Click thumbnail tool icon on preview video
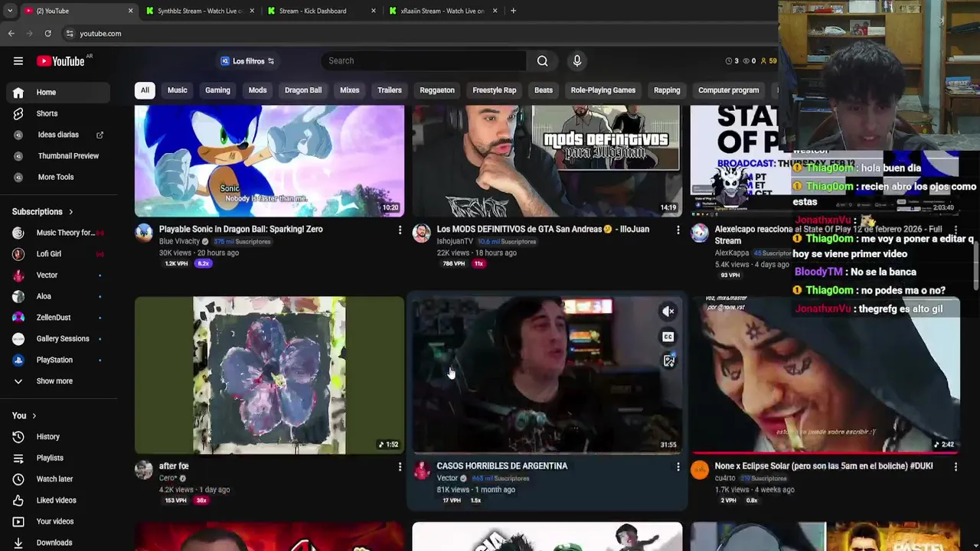 click(668, 361)
